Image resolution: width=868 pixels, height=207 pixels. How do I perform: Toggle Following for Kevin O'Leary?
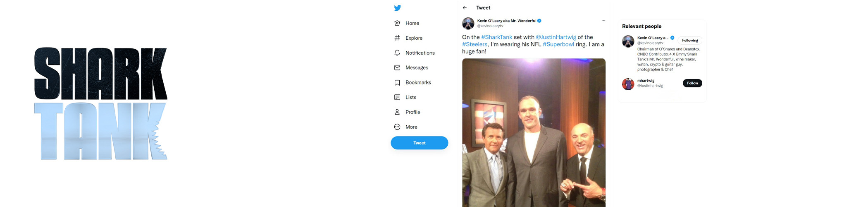tap(690, 41)
